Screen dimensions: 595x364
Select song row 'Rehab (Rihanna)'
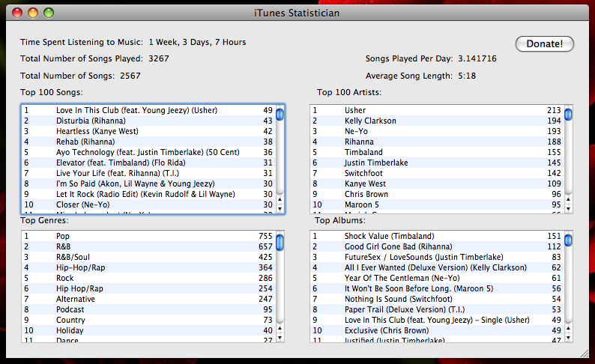pos(148,142)
